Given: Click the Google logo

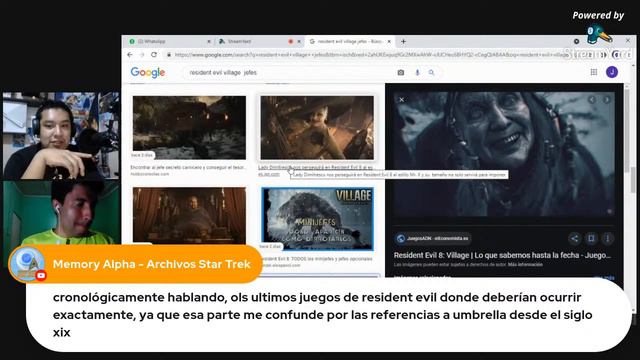Looking at the screenshot, I should [x=148, y=72].
